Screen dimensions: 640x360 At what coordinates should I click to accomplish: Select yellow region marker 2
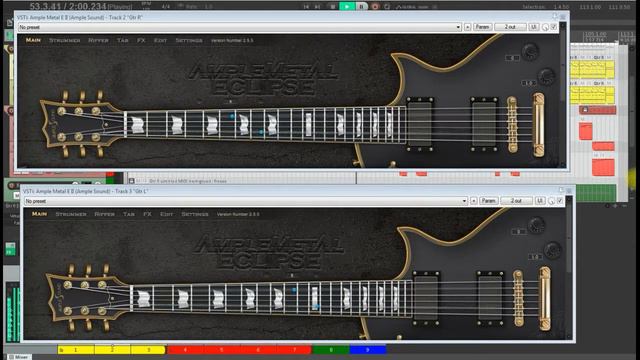pos(113,350)
